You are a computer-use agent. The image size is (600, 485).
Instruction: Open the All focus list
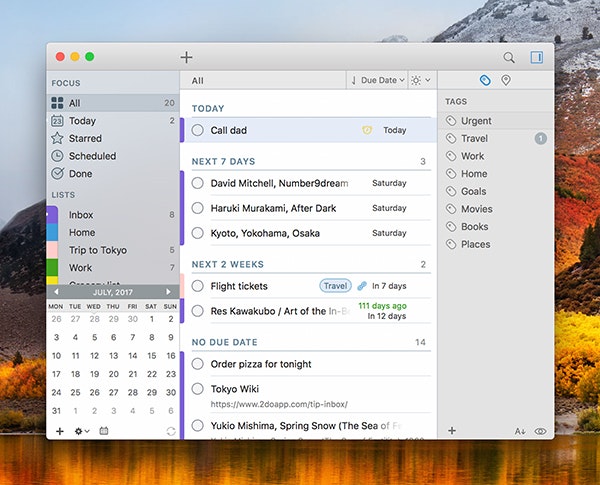point(113,103)
